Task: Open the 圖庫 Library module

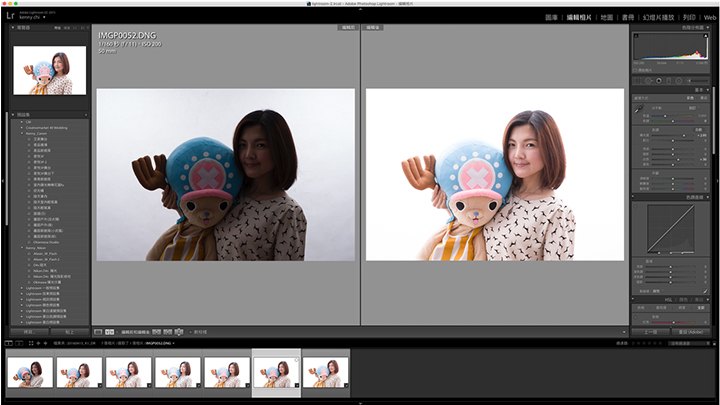Action: click(551, 17)
